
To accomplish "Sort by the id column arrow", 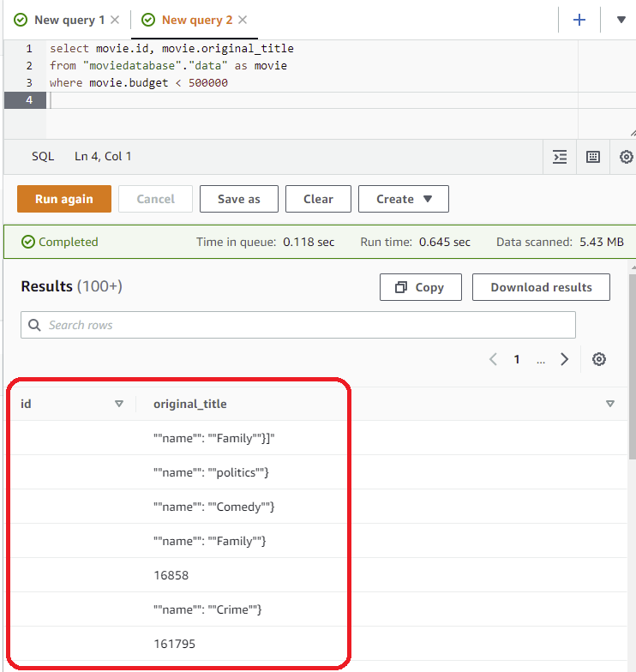I will click(x=119, y=404).
